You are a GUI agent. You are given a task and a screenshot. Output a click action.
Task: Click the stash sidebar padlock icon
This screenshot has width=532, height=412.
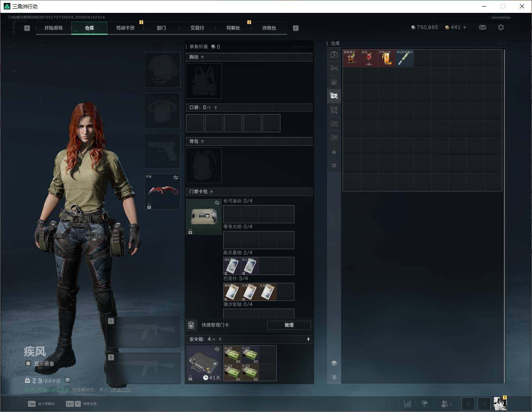334,152
